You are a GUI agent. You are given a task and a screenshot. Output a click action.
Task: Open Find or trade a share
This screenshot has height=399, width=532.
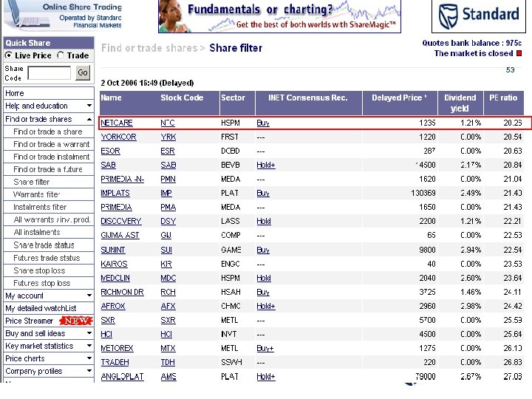point(48,132)
